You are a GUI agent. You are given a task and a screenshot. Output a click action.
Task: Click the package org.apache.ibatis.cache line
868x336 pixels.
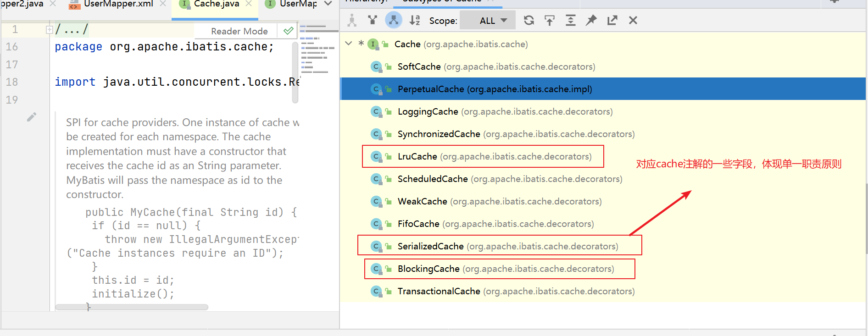point(164,47)
